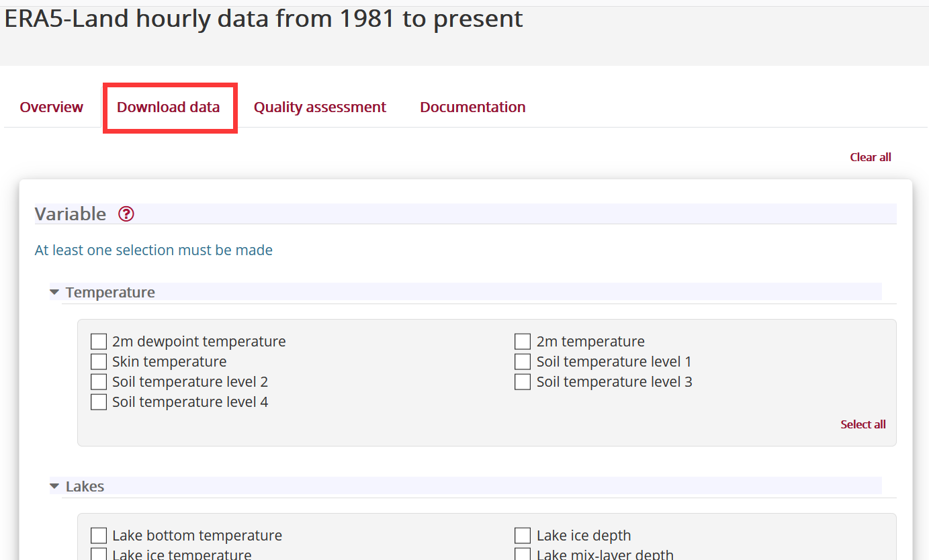The height and width of the screenshot is (560, 929).
Task: Check the Lake ice depth box
Action: (x=523, y=536)
